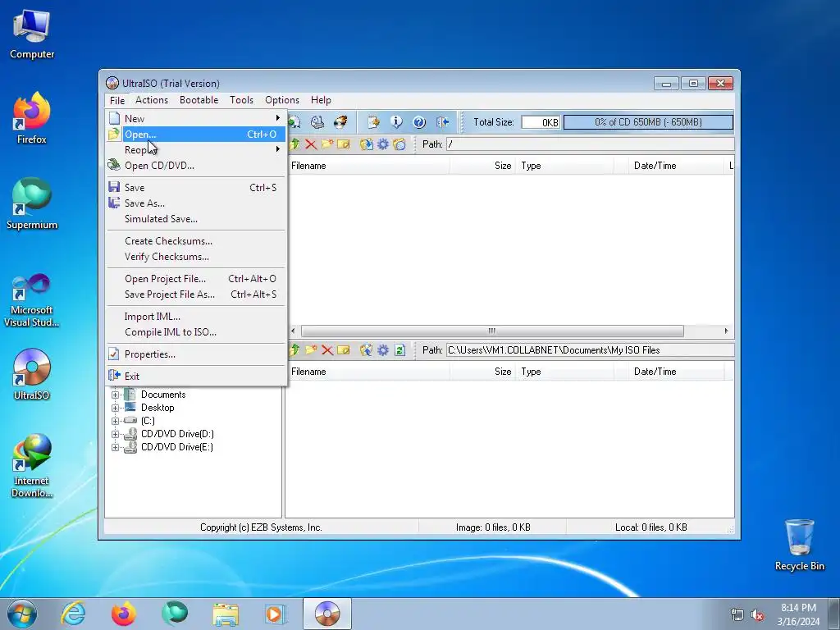
Task: Click the Mount to Virtual Drive icon
Action: click(x=317, y=122)
